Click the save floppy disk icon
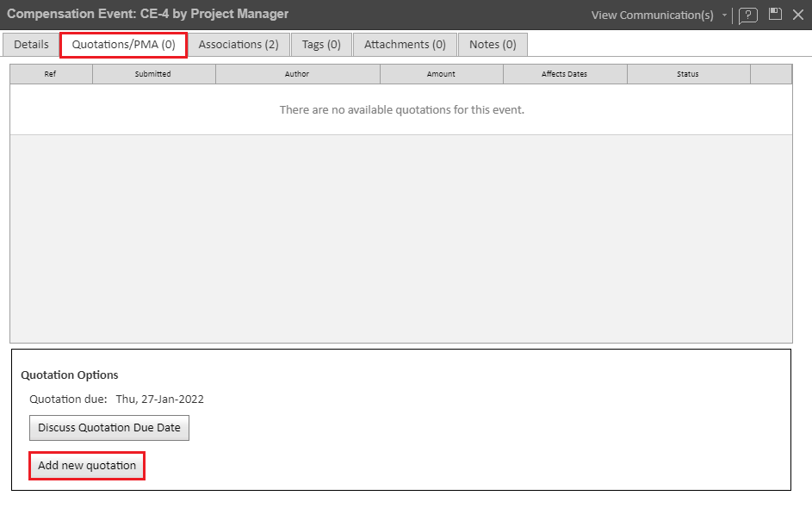 click(x=775, y=14)
